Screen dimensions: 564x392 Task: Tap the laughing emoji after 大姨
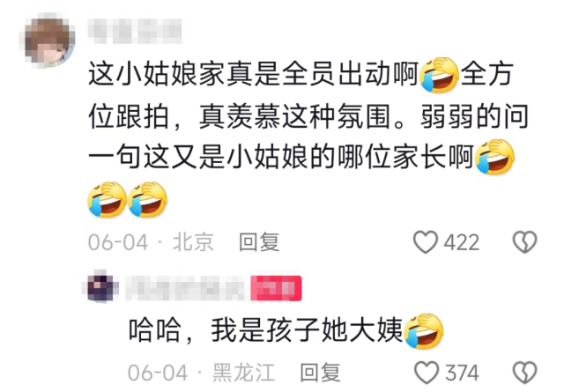click(x=424, y=331)
